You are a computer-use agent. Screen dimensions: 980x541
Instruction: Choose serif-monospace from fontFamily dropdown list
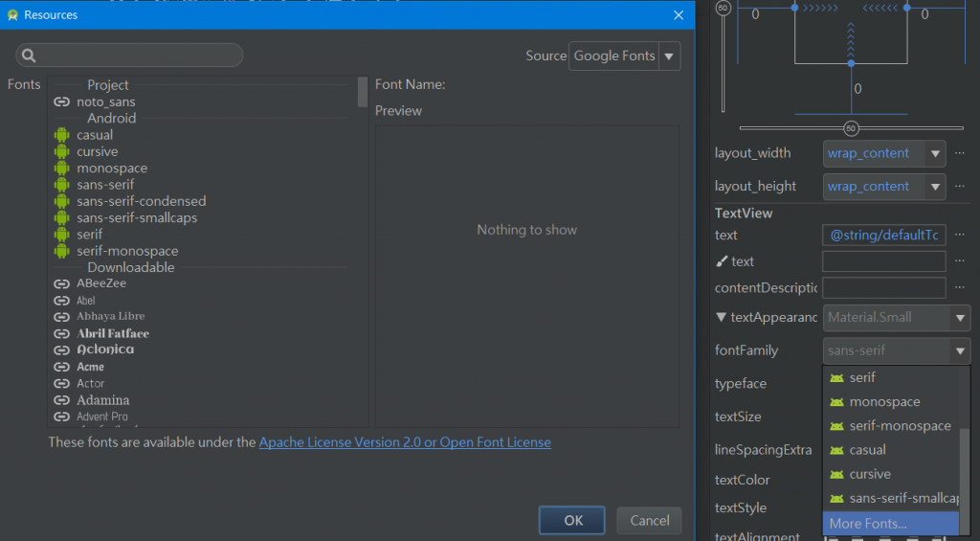click(891, 426)
